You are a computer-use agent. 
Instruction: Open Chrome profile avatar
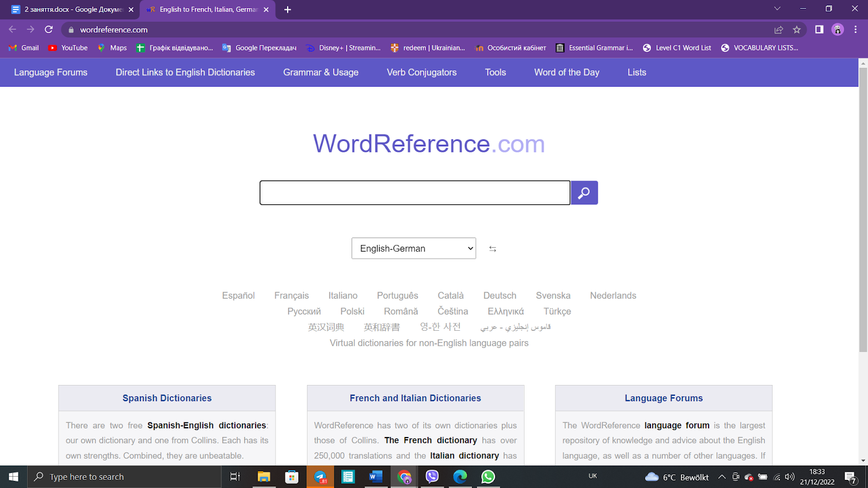click(x=838, y=30)
